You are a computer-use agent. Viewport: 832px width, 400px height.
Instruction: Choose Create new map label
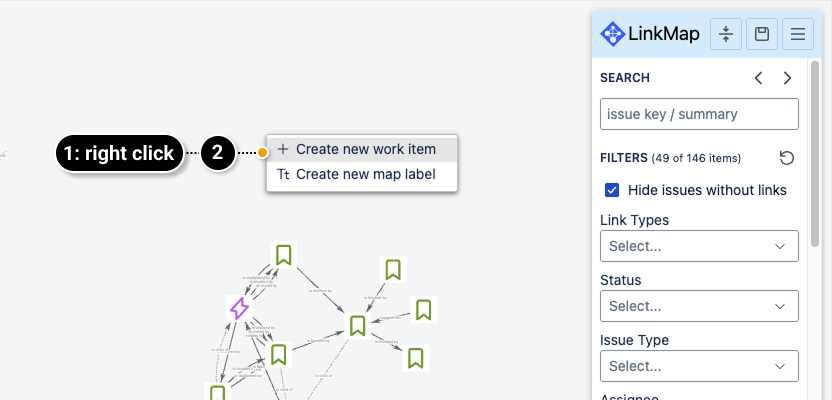pyautogui.click(x=365, y=174)
